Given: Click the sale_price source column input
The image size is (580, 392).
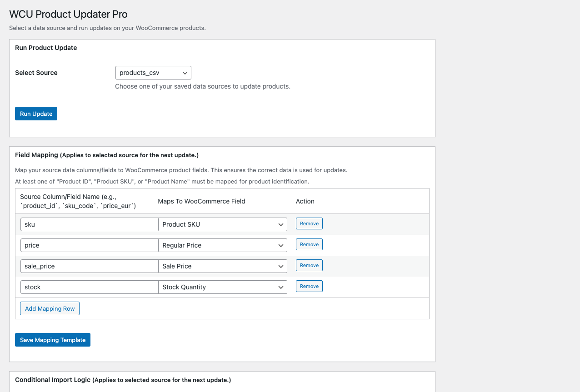Looking at the screenshot, I should tap(89, 266).
